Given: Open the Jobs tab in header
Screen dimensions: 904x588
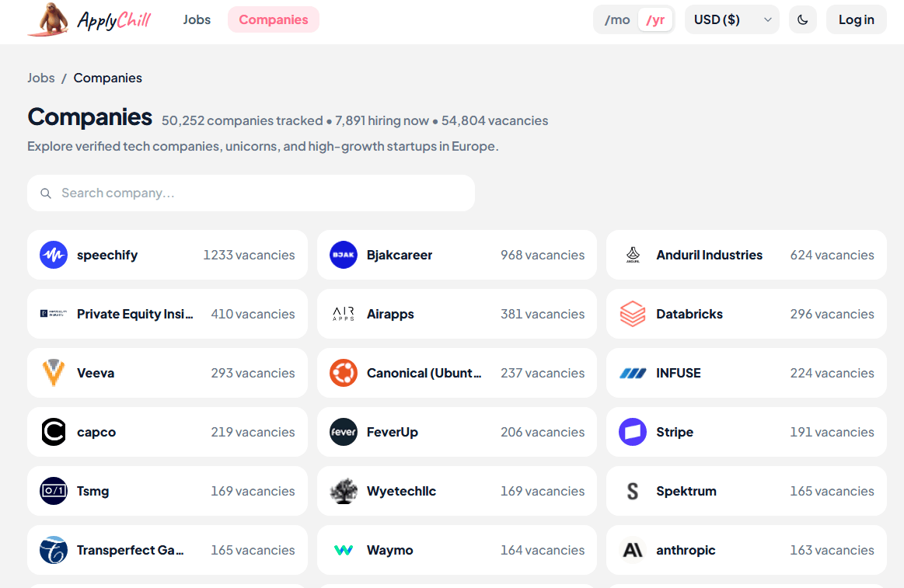Looking at the screenshot, I should [197, 19].
